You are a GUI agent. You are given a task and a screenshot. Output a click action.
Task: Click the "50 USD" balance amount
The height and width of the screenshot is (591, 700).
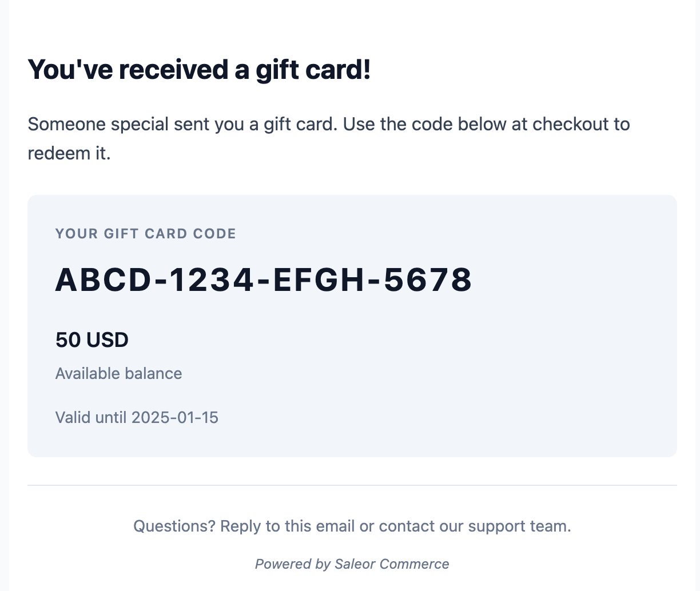[x=92, y=340]
